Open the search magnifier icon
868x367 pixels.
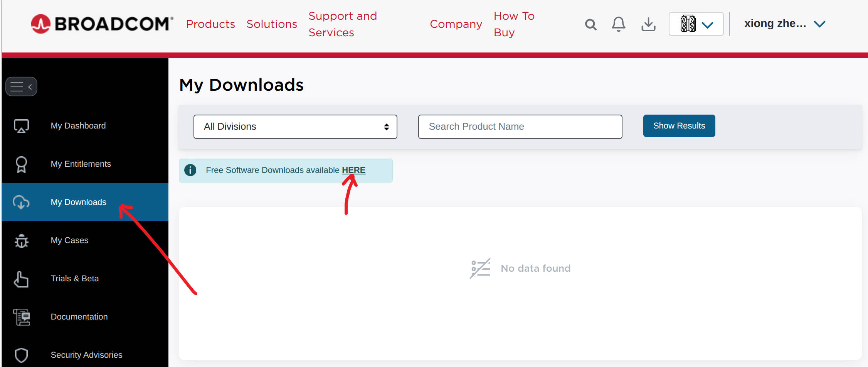(x=590, y=24)
